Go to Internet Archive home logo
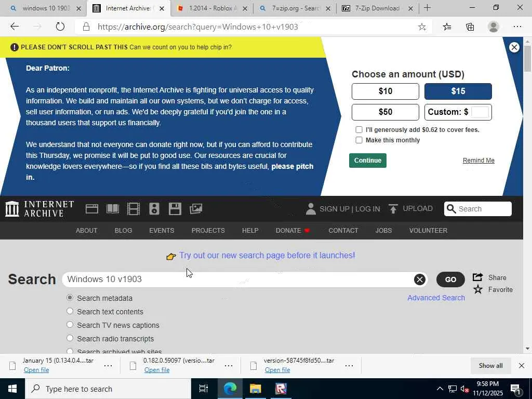532x399 pixels. click(39, 209)
